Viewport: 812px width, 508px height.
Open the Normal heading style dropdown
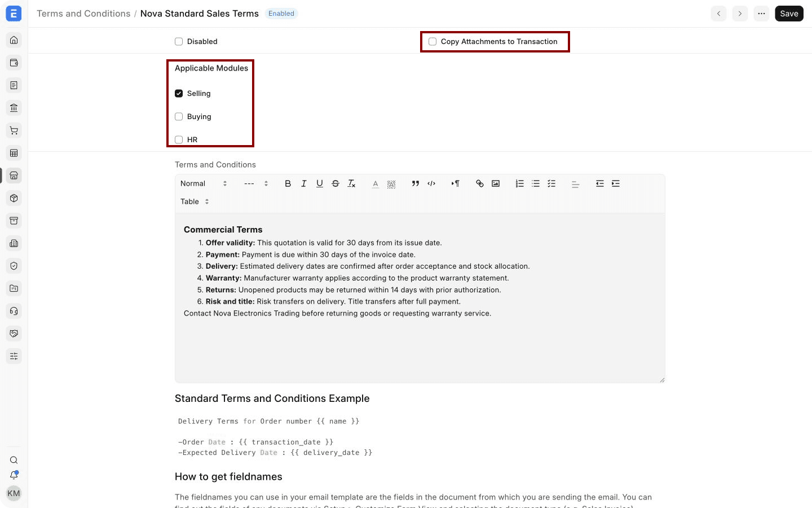(204, 183)
